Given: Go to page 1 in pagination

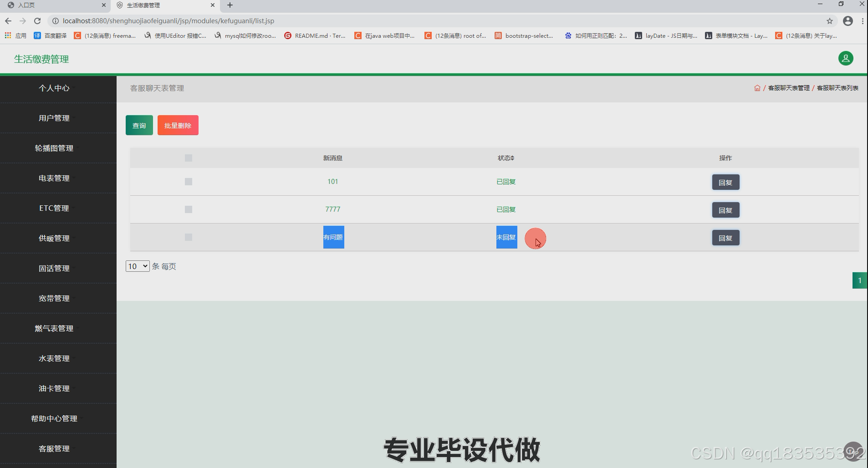Looking at the screenshot, I should 860,280.
